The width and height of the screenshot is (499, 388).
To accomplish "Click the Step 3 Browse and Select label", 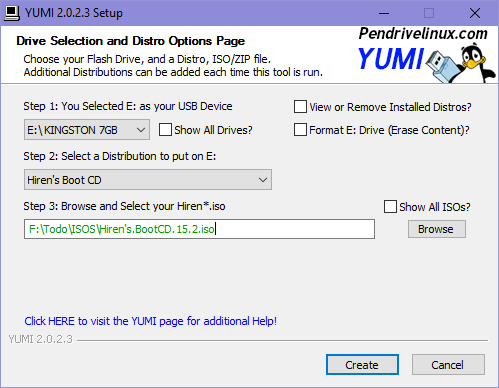I will [x=124, y=206].
